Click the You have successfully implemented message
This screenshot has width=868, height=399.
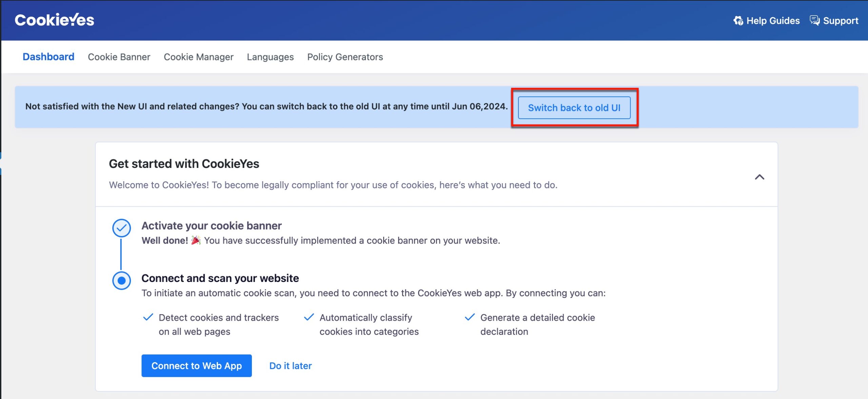pos(352,240)
